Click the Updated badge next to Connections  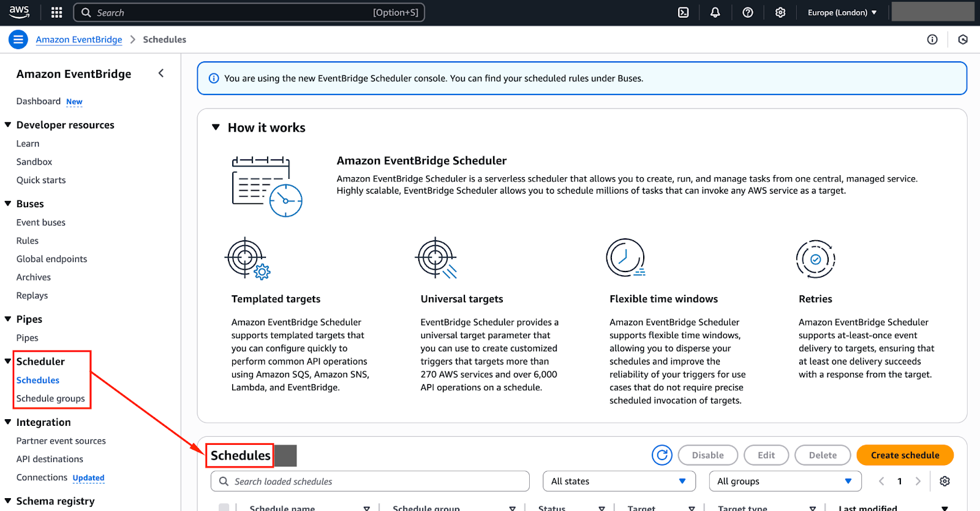(x=88, y=478)
